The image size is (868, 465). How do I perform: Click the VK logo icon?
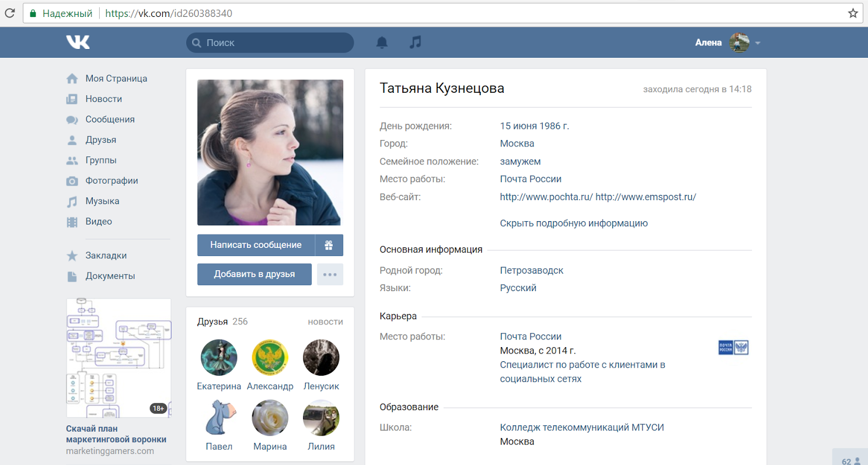(x=78, y=42)
